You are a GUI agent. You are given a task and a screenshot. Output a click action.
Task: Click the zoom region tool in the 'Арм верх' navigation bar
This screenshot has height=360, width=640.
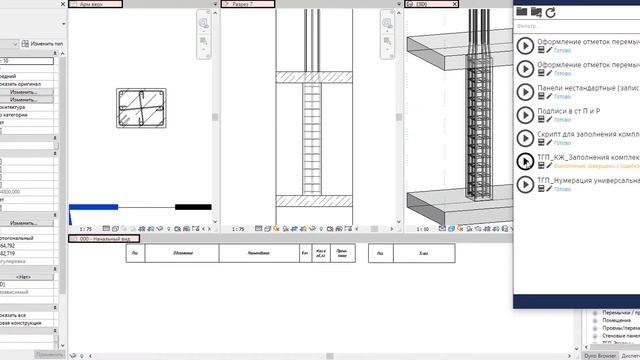[x=203, y=41]
